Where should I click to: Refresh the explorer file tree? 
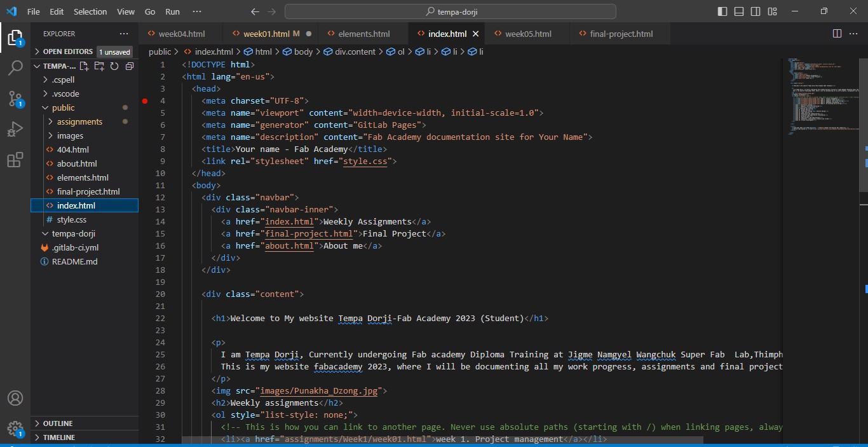[x=114, y=66]
